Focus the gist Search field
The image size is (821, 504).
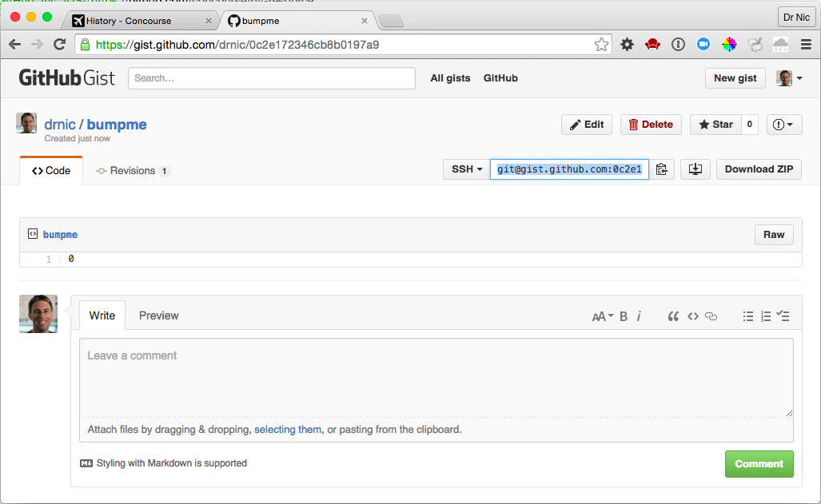[x=272, y=78]
